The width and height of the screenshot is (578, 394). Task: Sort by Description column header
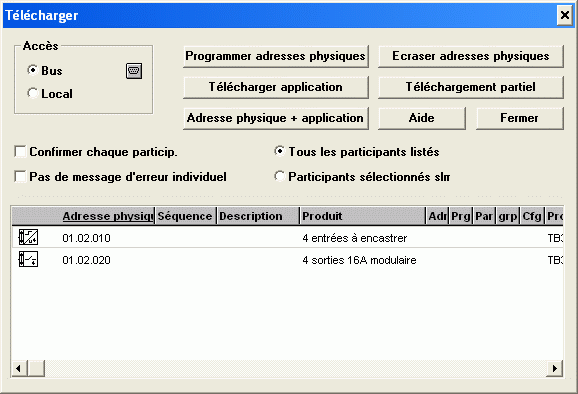pos(258,216)
